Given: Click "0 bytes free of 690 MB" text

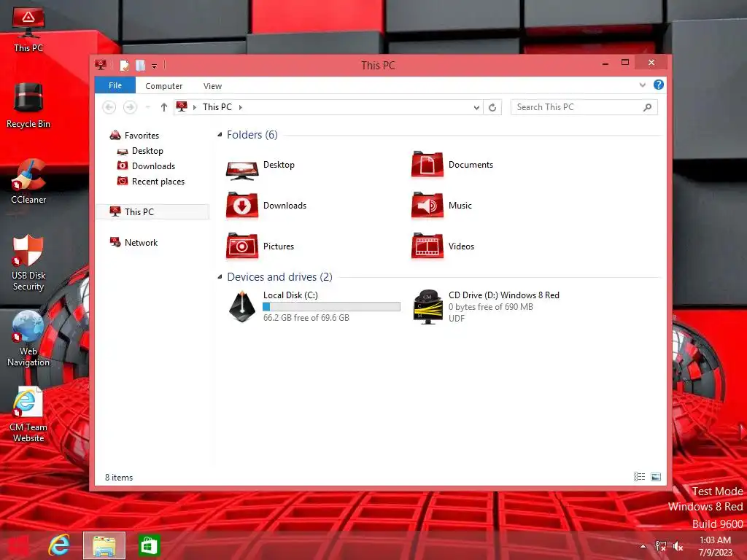Looking at the screenshot, I should (x=491, y=307).
